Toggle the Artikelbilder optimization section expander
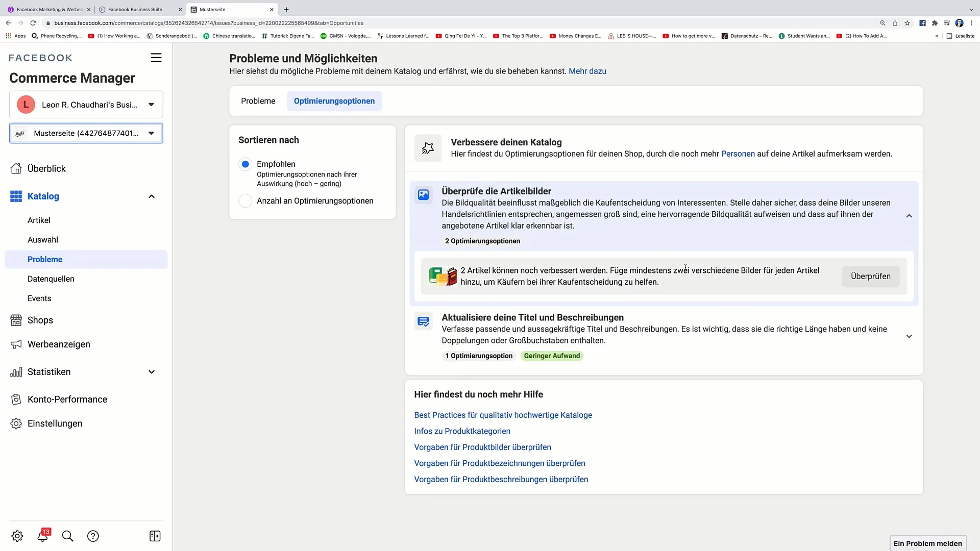The height and width of the screenshot is (551, 980). pos(910,215)
